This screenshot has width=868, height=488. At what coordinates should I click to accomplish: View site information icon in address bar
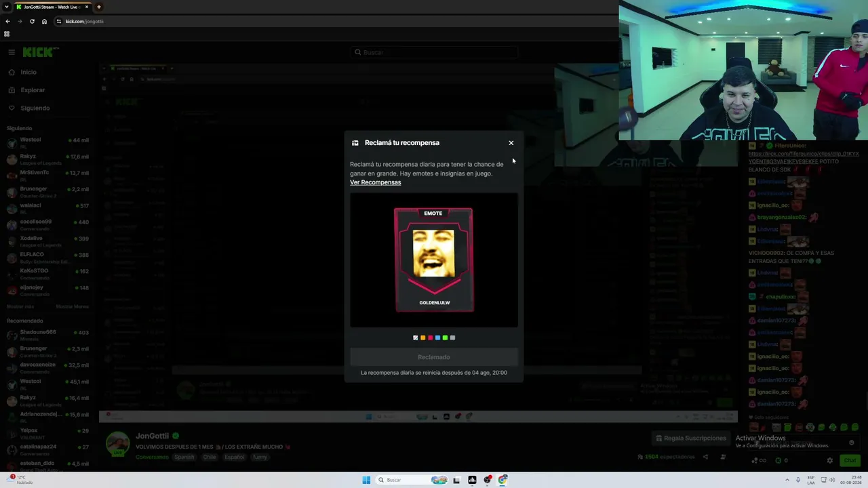[x=59, y=21]
